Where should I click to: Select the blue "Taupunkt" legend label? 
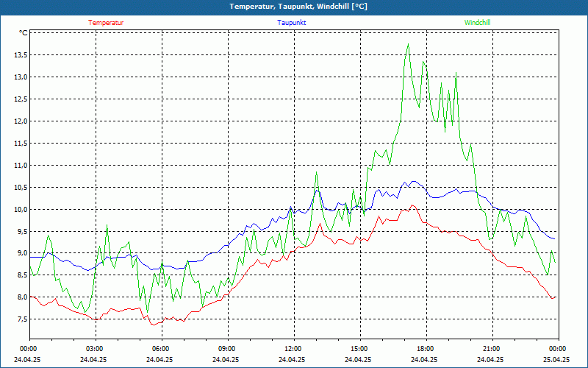292,23
